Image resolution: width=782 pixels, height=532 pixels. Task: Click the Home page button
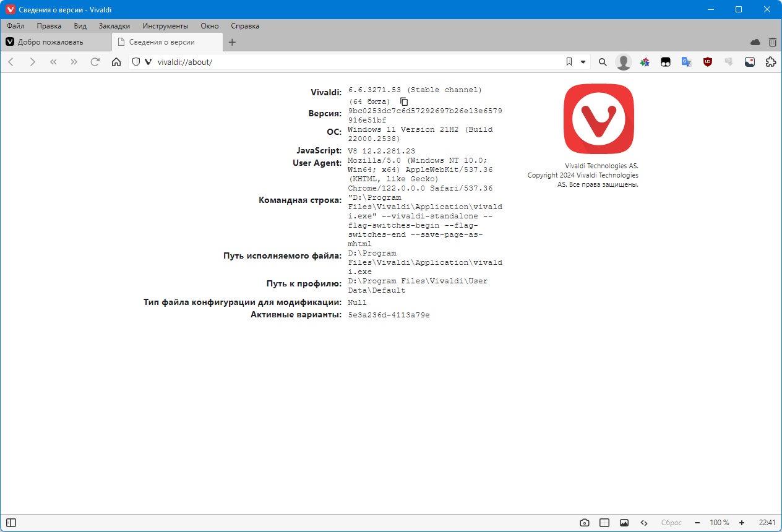[x=116, y=62]
